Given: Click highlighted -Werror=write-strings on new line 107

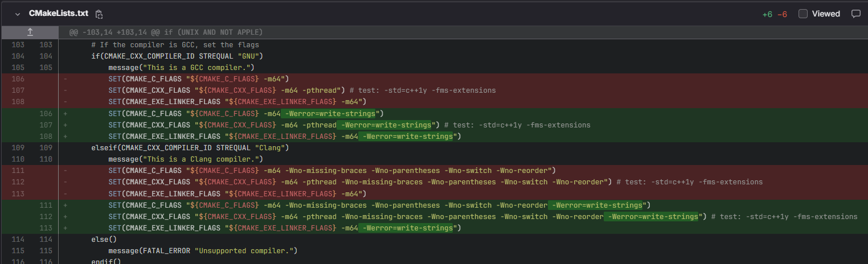Looking at the screenshot, I should pos(384,125).
